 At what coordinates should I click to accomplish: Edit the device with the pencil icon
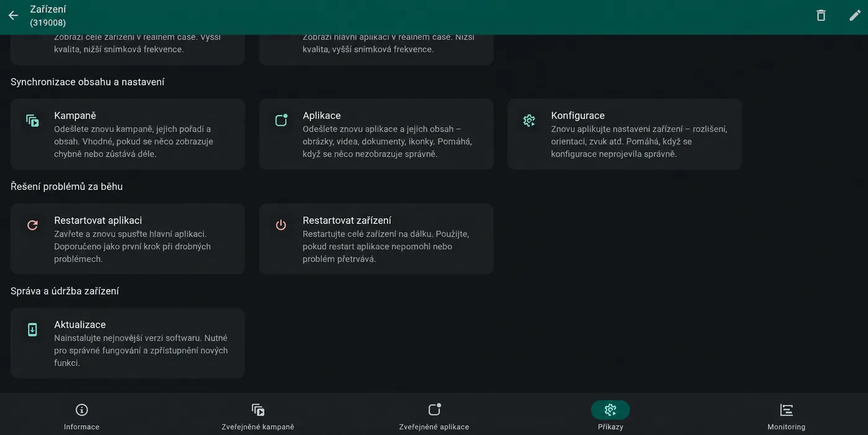[855, 15]
